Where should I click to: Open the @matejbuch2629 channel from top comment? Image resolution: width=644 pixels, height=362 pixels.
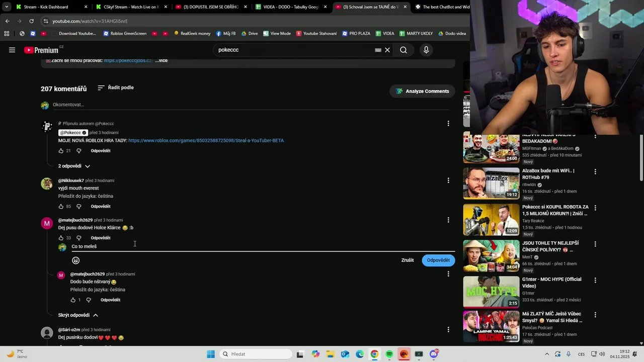(75, 220)
